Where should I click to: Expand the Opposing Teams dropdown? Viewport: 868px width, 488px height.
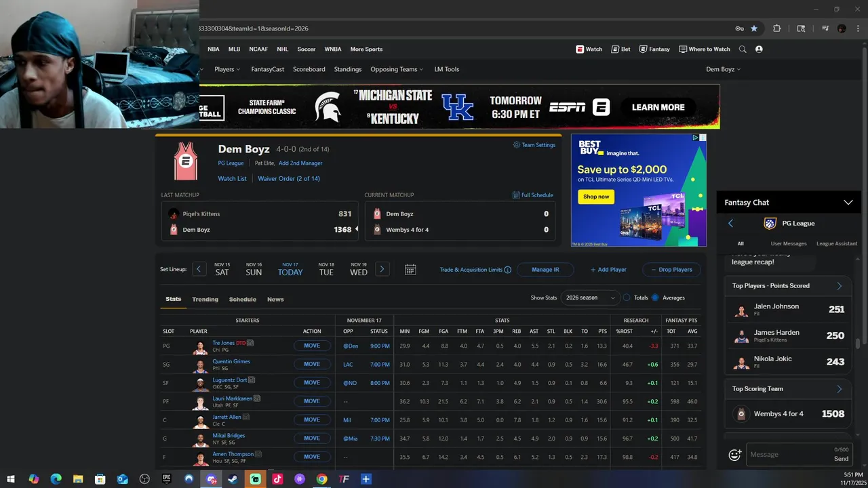(397, 69)
